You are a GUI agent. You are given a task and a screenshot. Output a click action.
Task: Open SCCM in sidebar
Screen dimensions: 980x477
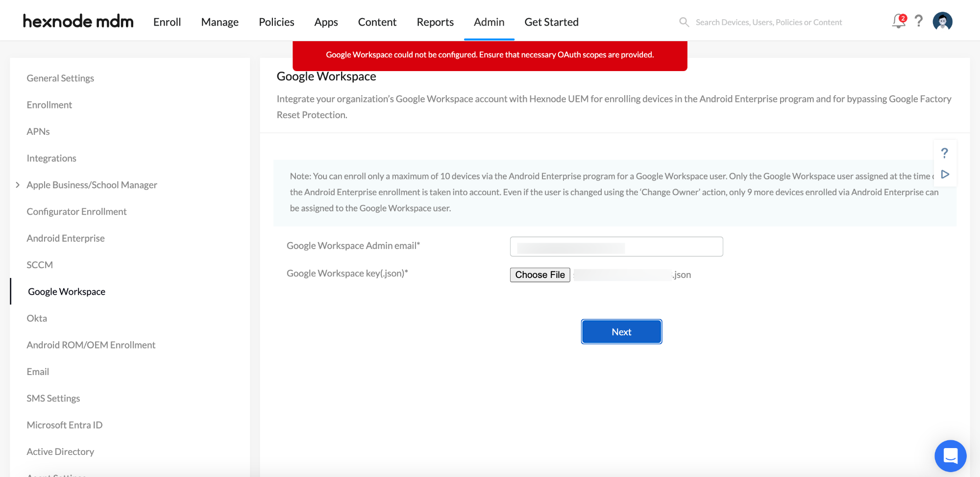click(40, 265)
